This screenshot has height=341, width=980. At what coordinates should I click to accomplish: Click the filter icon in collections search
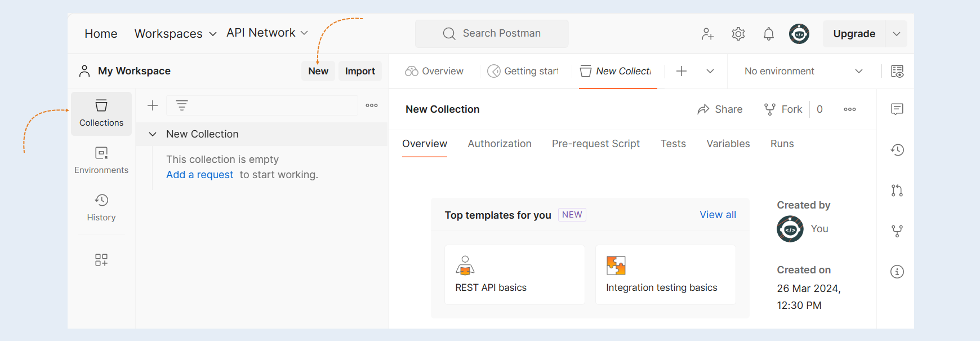[181, 105]
